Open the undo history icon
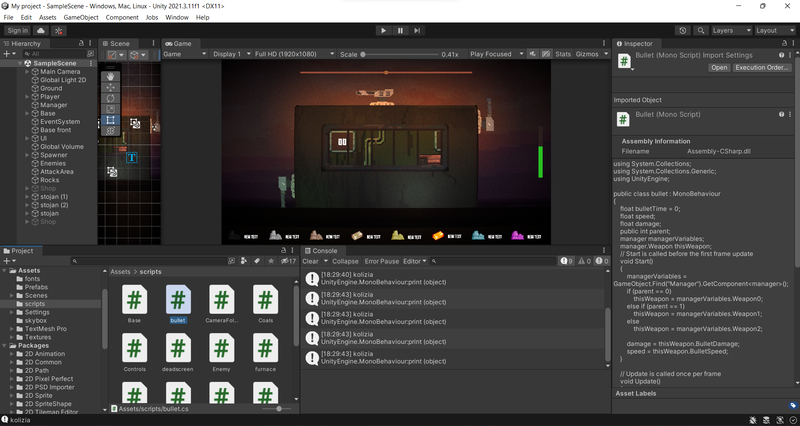Viewport: 800px width, 426px height. coord(683,31)
